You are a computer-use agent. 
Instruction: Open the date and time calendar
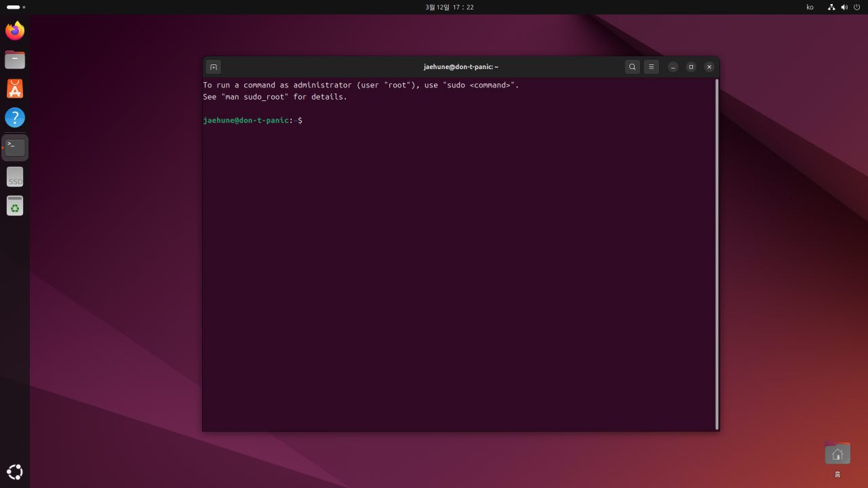449,7
